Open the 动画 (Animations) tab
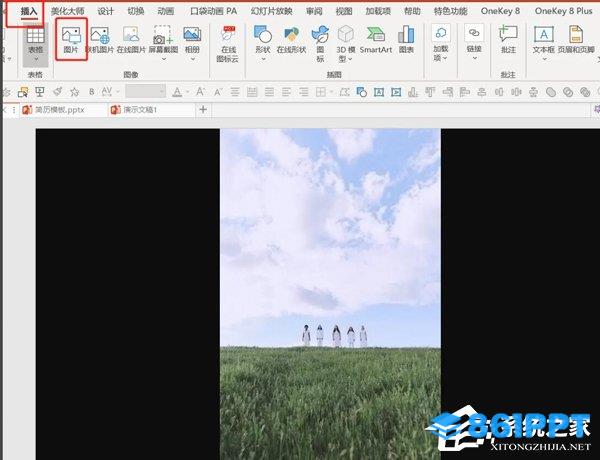Viewport: 600px width, 460px height. (x=166, y=11)
